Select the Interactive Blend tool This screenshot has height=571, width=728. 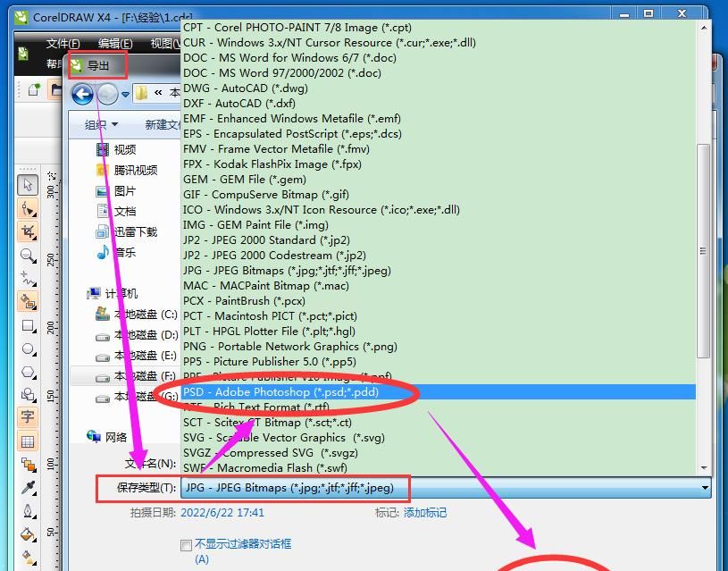(28, 465)
